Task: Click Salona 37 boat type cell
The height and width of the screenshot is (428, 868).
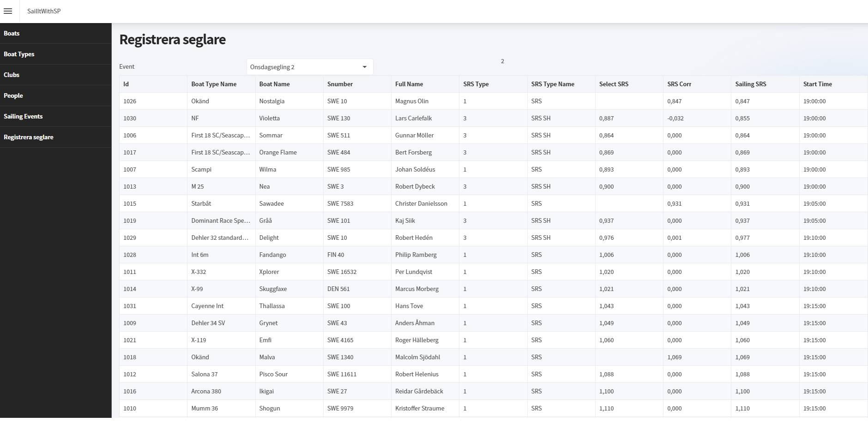Action: 221,374
